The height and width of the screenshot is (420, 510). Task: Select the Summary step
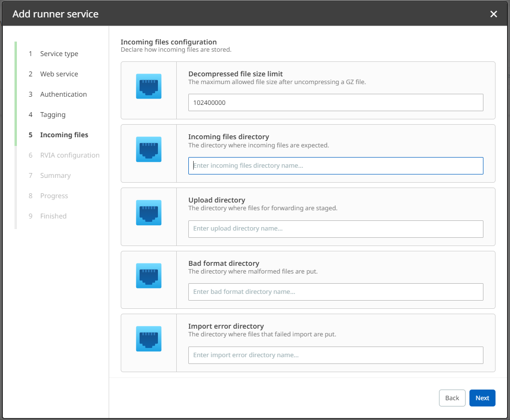[x=49, y=175]
